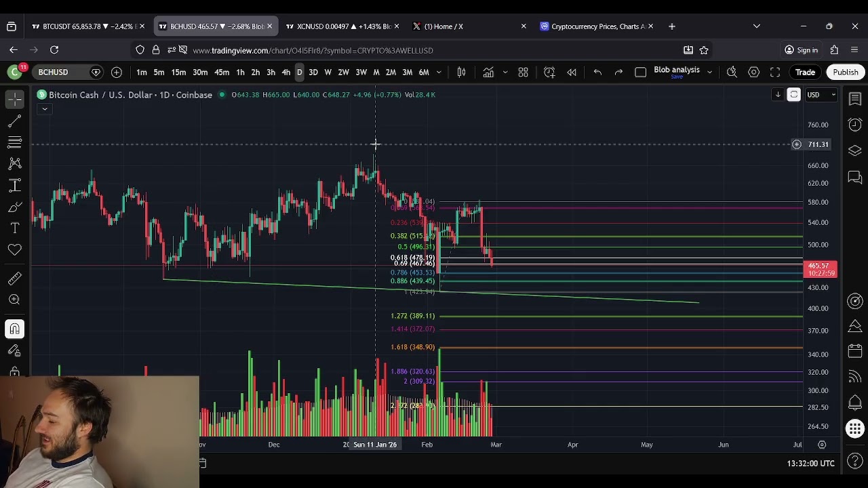Click the Trade button
868x488 pixels.
coord(805,72)
